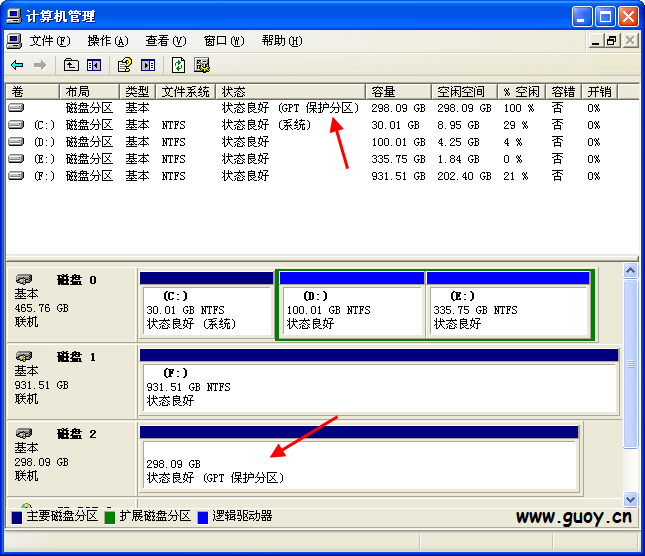
Task: Click the 931.51 GB label under 磁盘 1
Action: [x=42, y=385]
